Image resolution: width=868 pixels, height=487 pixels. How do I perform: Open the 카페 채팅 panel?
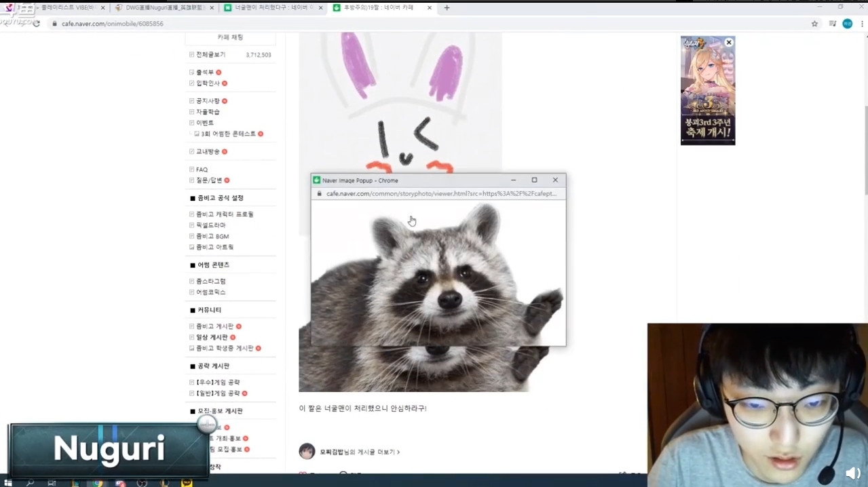pyautogui.click(x=229, y=37)
